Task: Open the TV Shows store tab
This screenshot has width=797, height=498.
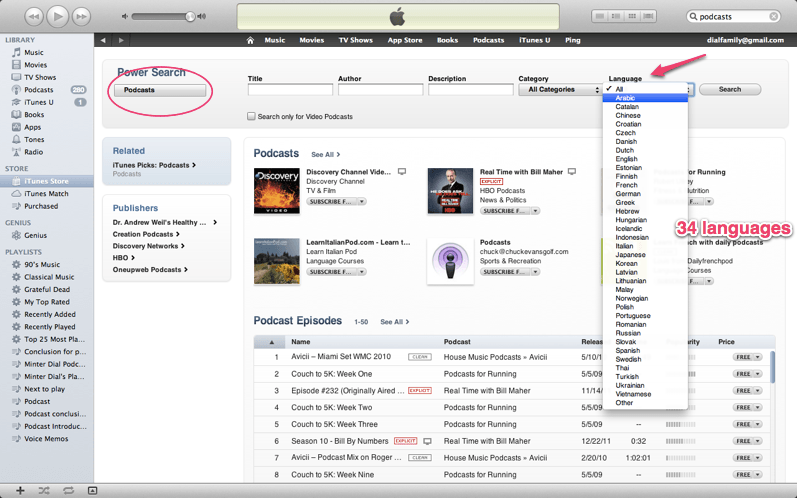Action: point(356,40)
